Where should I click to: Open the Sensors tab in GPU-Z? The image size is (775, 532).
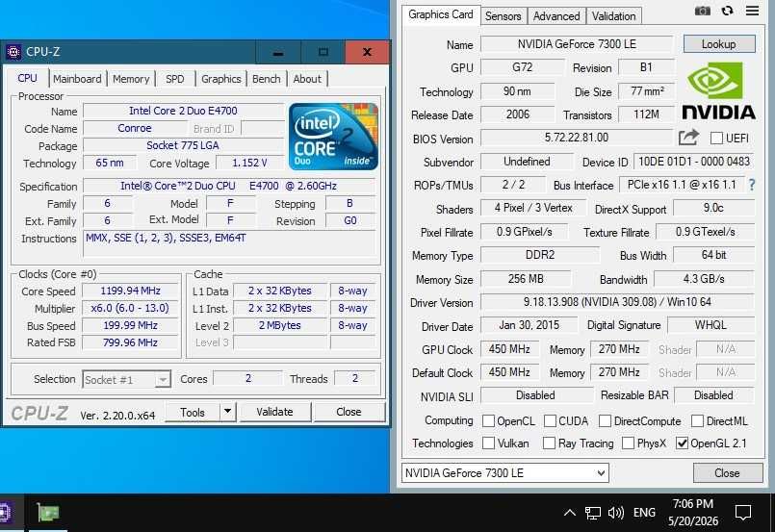[504, 16]
